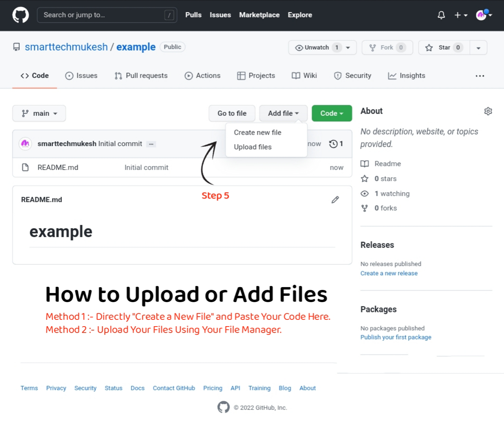Switch to the Projects tab
Image resolution: width=504 pixels, height=427 pixels.
(x=256, y=76)
